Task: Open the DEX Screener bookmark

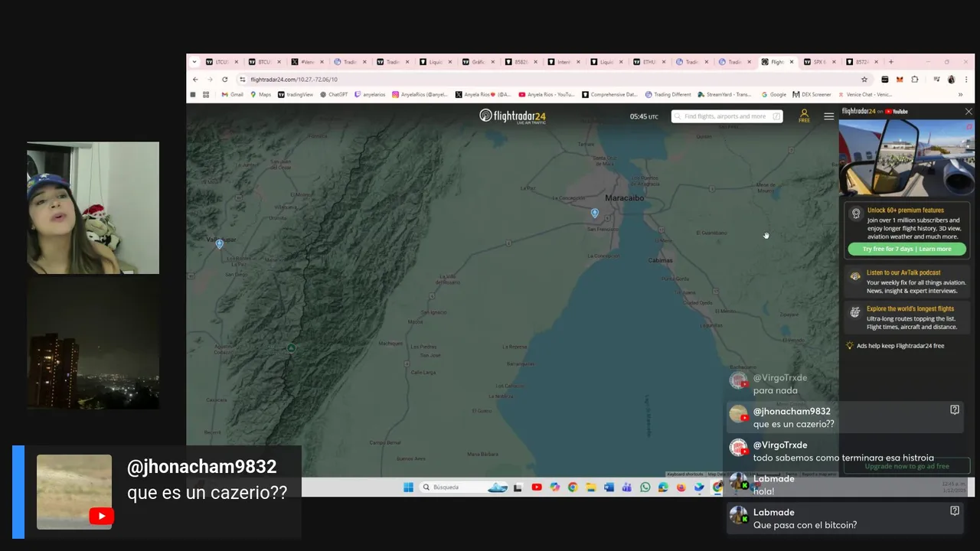Action: (812, 95)
